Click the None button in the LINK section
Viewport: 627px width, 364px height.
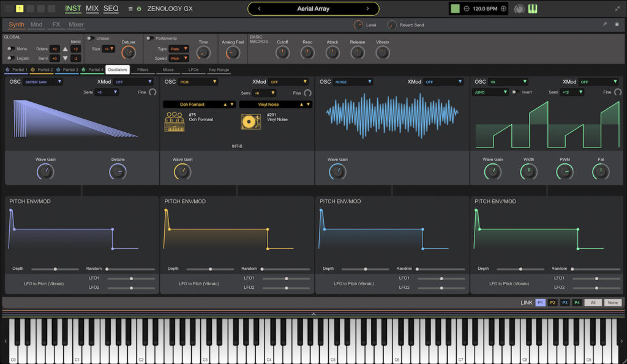(x=612, y=302)
